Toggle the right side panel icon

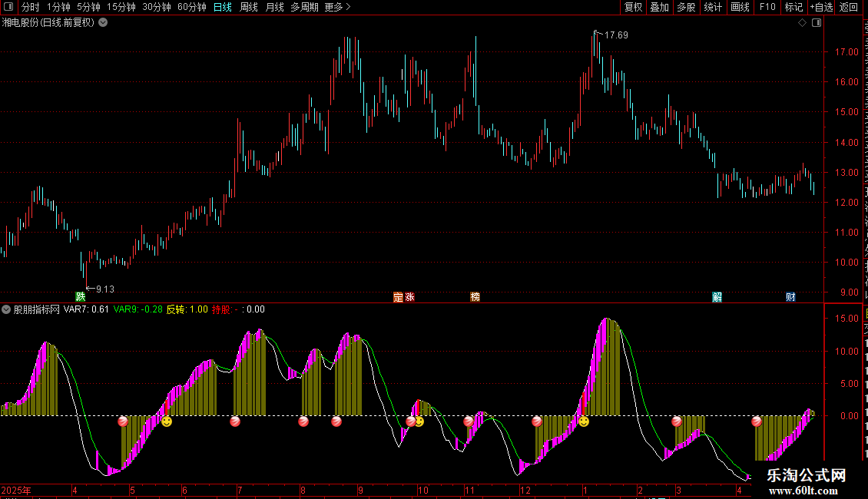click(817, 23)
